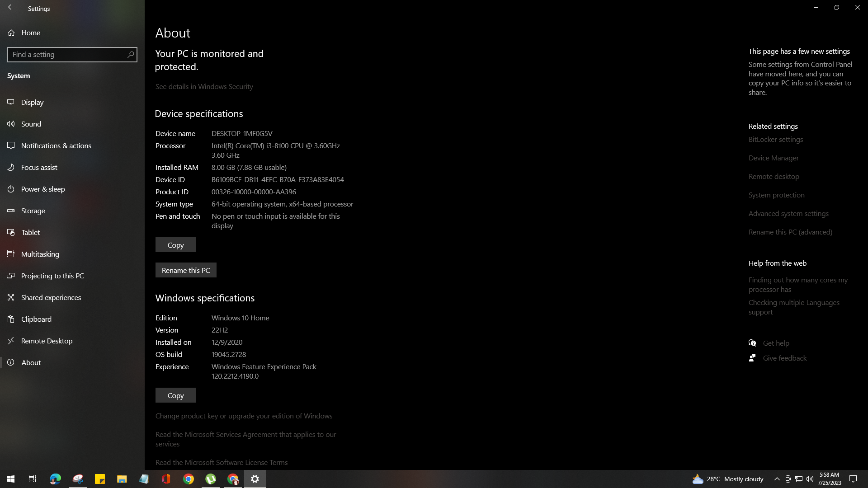Show hidden system tray icons
Viewport: 868px width, 488px height.
(x=777, y=479)
